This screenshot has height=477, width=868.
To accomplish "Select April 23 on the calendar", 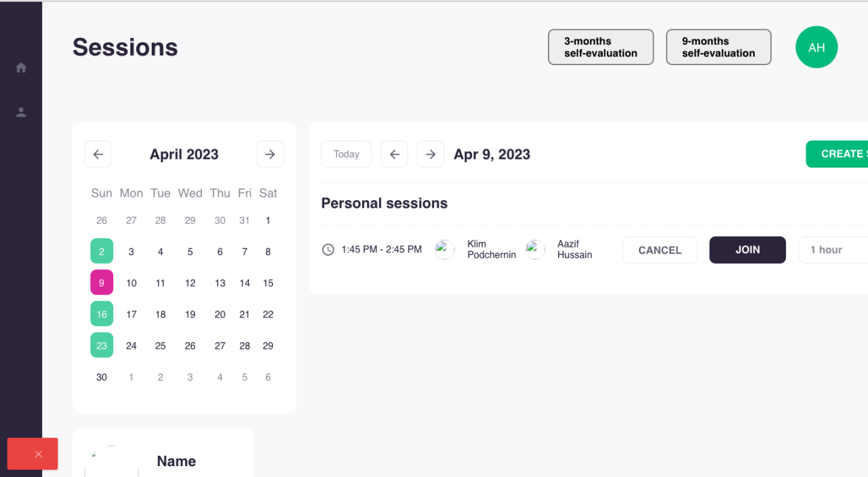I will click(x=102, y=345).
